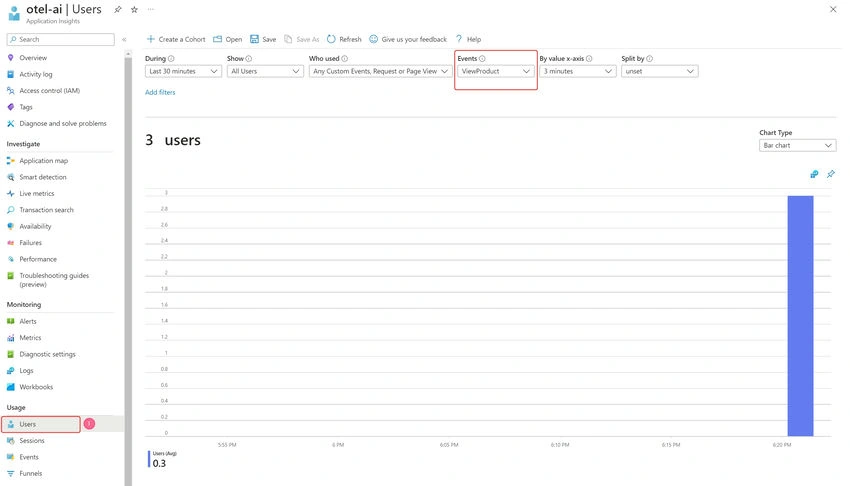Click the Smart detection icon
The image size is (850, 486).
tap(10, 177)
